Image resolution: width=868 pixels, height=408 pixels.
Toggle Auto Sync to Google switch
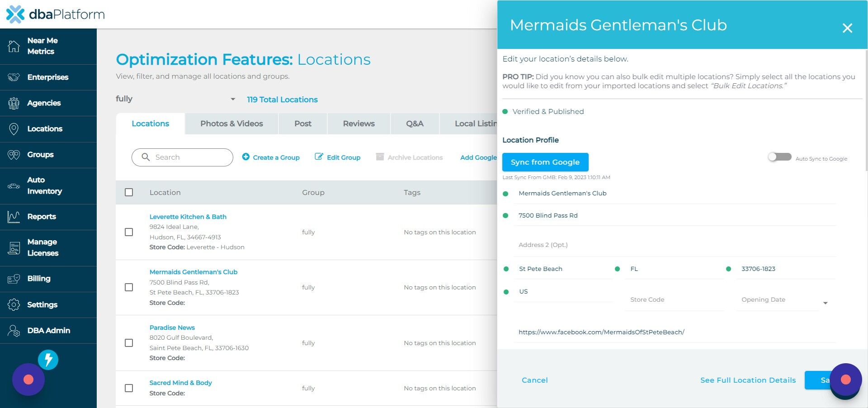780,157
